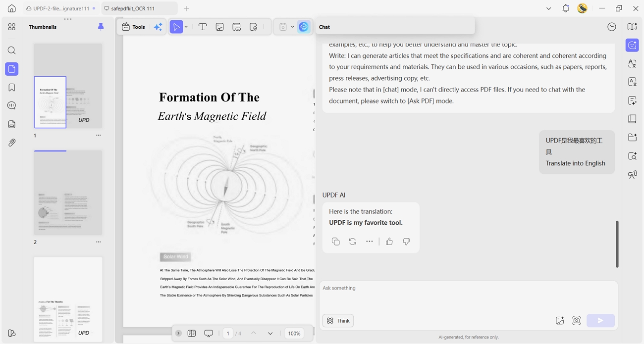Dislike the AI response with thumbs down
Viewport: 644px width, 344px height.
406,242
